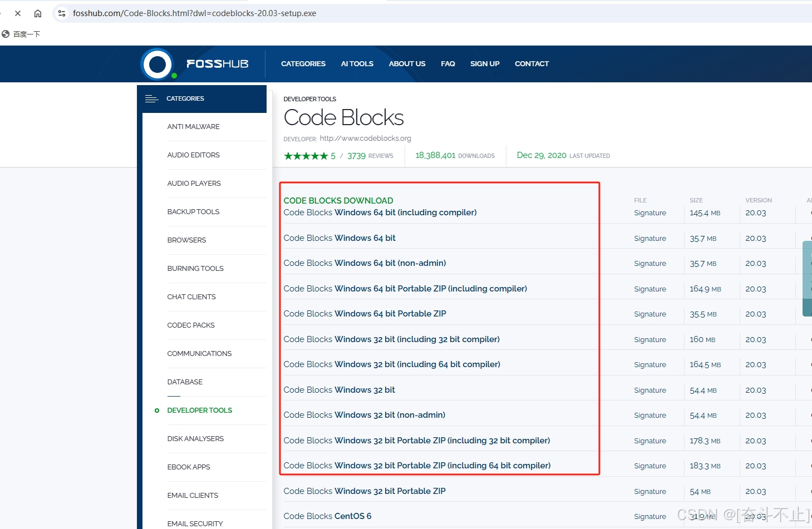Select BROWSERS category
The height and width of the screenshot is (529, 812).
click(x=186, y=240)
